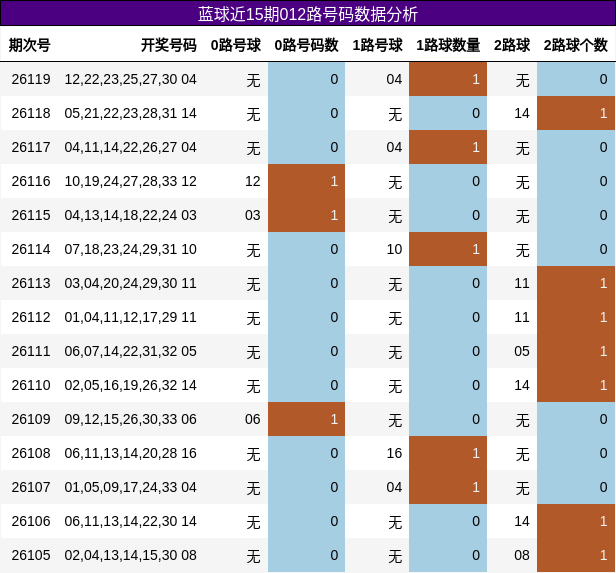
Task: Select period number 26116
Action: 31,181
